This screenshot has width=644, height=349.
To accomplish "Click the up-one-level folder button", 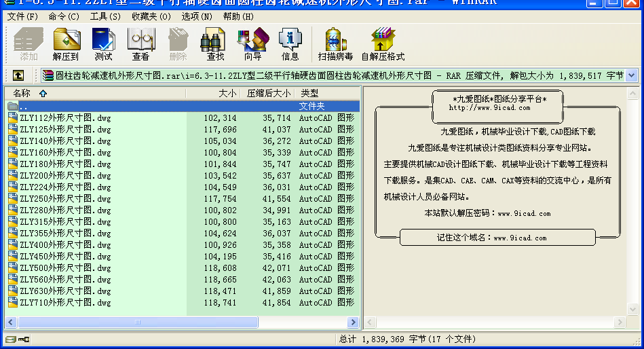I will point(18,75).
